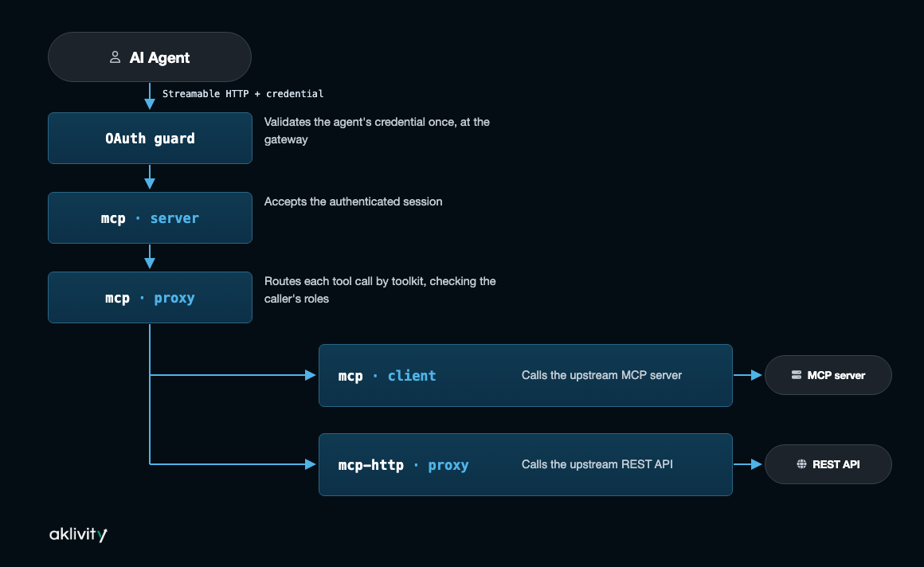Click 'Calls the upstream MCP server' text
Image resolution: width=924 pixels, height=567 pixels.
(601, 375)
